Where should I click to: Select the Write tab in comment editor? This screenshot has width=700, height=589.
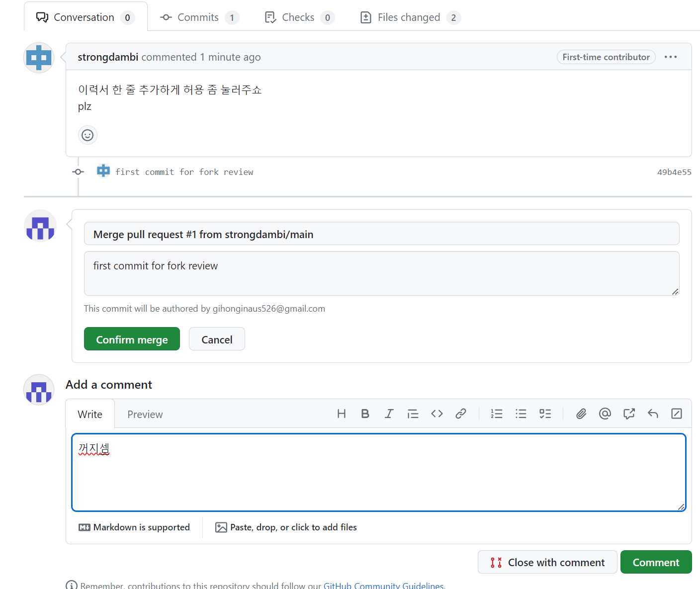click(90, 414)
